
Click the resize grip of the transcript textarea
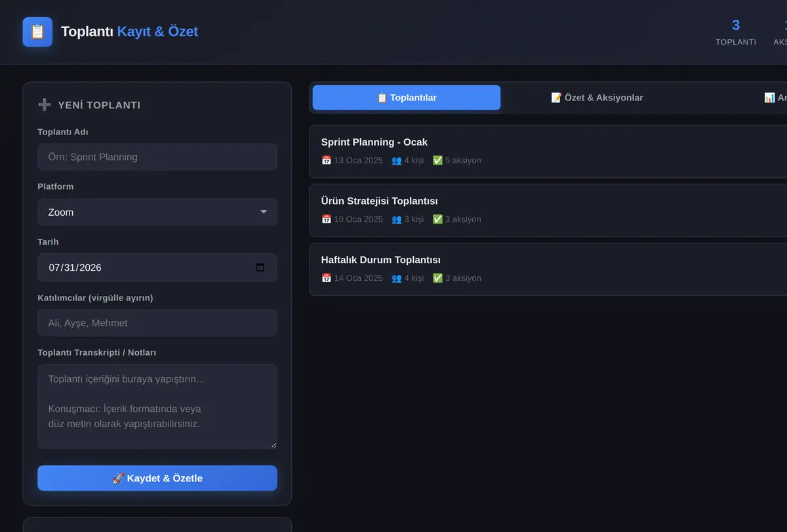273,445
